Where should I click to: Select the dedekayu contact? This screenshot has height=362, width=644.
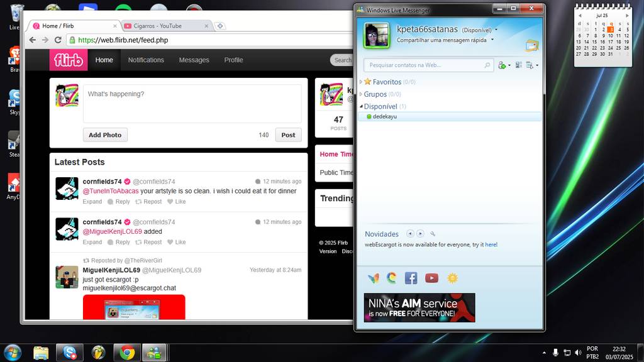450,116
